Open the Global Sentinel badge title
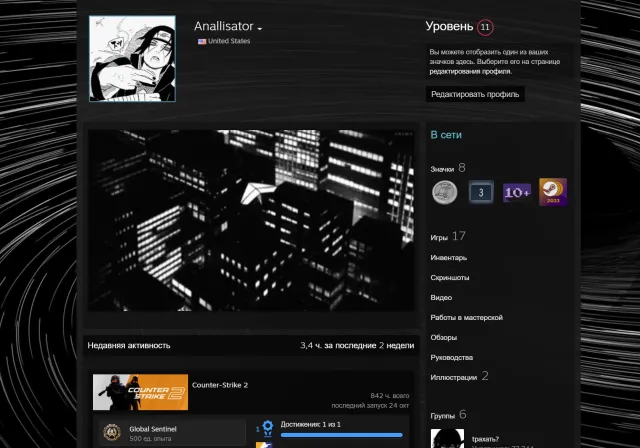This screenshot has width=640, height=448. 153,429
